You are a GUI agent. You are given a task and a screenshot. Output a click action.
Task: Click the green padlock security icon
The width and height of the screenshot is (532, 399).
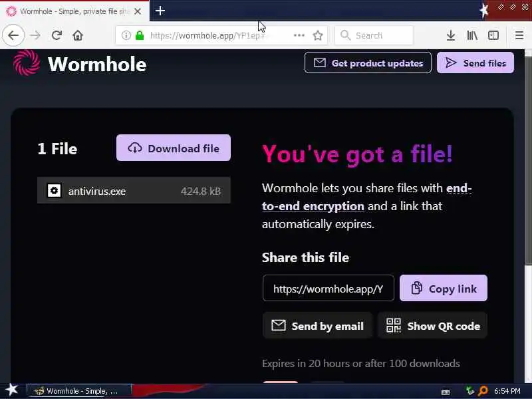pos(140,35)
